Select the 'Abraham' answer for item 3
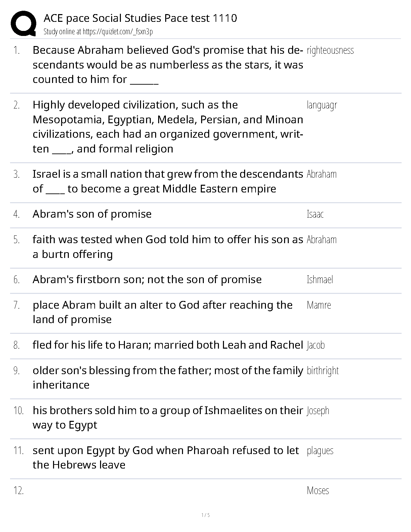 pos(321,174)
